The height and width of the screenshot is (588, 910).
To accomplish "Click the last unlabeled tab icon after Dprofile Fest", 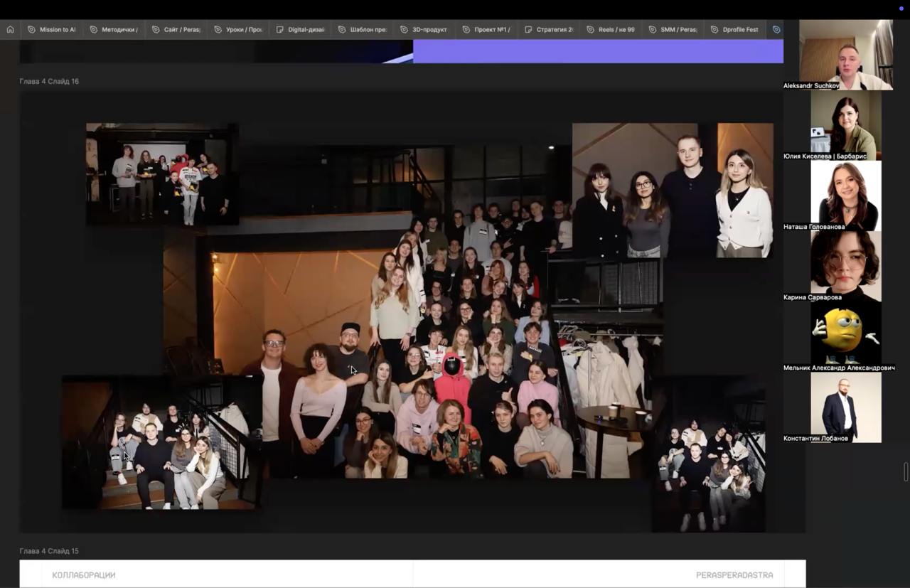I will click(776, 30).
